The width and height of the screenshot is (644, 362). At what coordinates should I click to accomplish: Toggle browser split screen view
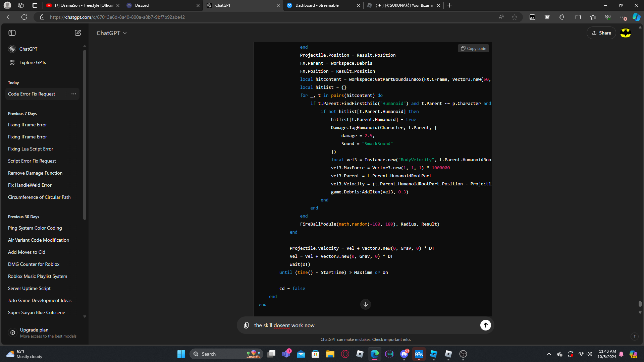[x=578, y=17]
